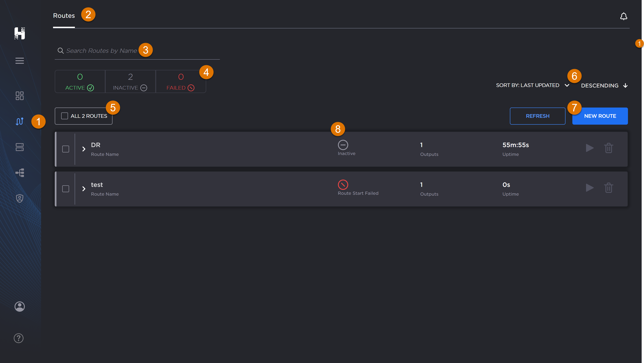Click the REFRESH button
This screenshot has width=644, height=363.
click(x=537, y=116)
